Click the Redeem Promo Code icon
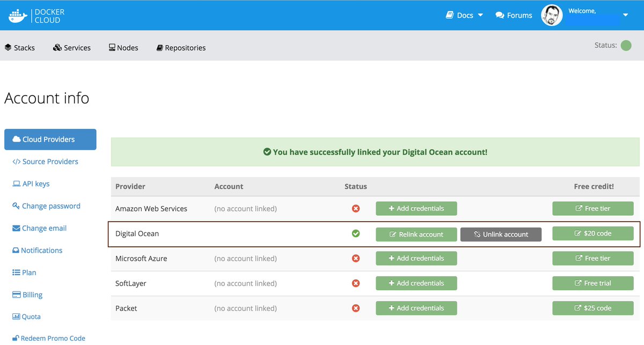The image size is (644, 345). [15, 337]
